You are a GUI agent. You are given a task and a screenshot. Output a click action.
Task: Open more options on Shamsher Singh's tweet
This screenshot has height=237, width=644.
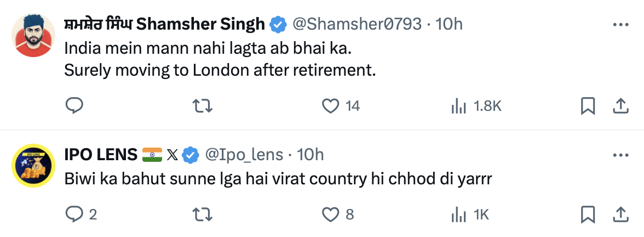[620, 25]
